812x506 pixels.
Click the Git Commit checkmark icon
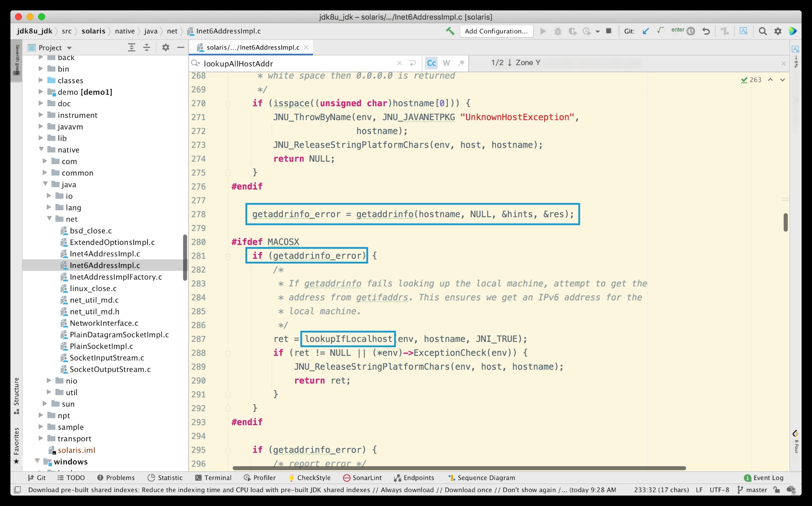click(x=660, y=30)
